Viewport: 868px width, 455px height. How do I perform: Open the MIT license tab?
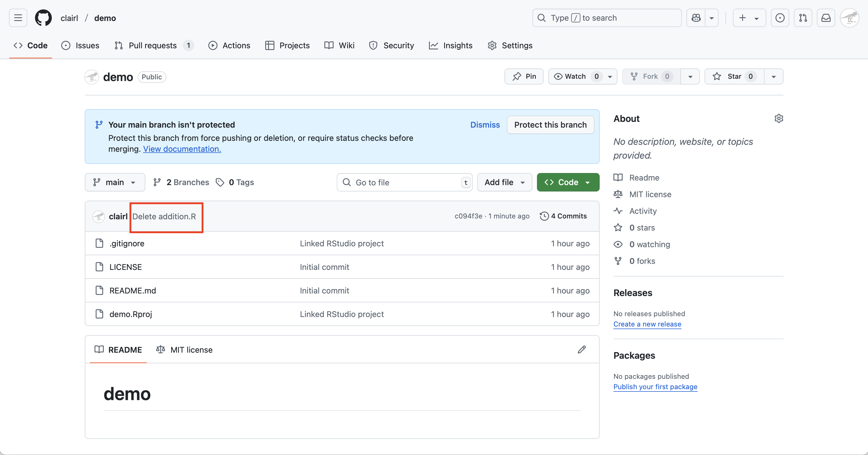pyautogui.click(x=185, y=350)
